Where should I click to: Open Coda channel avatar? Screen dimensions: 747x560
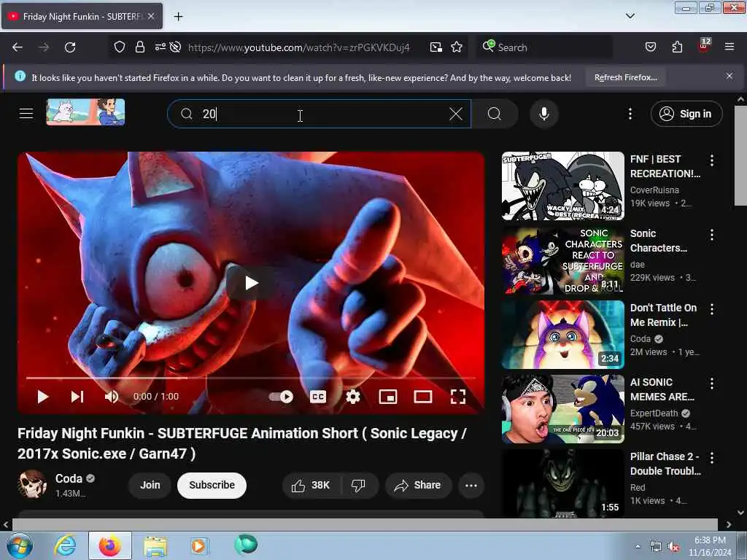[x=32, y=485]
